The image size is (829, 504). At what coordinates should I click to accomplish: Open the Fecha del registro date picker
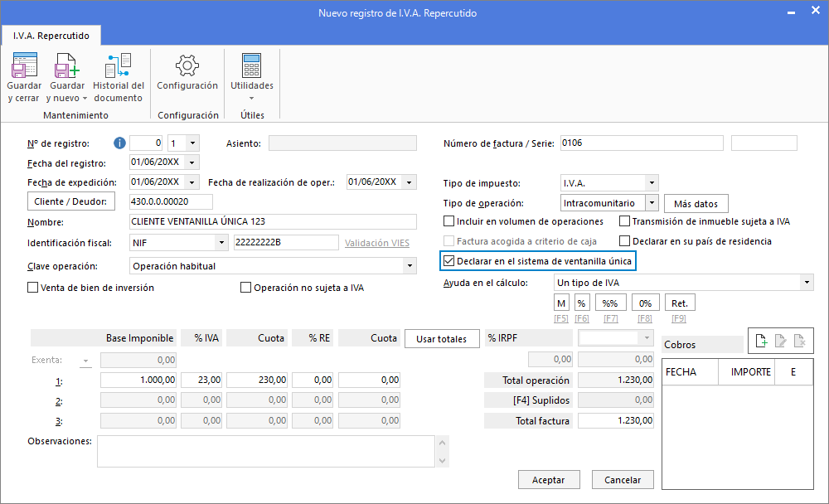click(192, 162)
